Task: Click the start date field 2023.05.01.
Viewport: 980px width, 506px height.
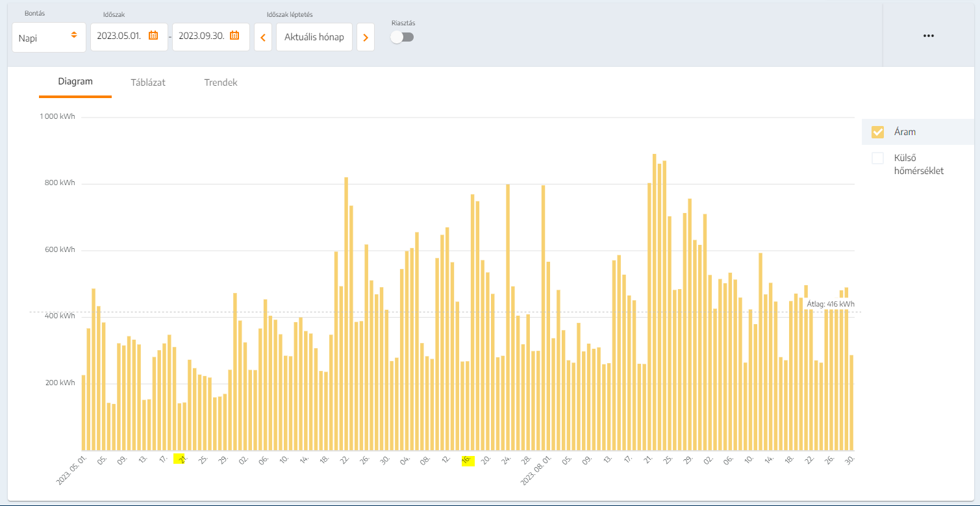Action: (119, 36)
